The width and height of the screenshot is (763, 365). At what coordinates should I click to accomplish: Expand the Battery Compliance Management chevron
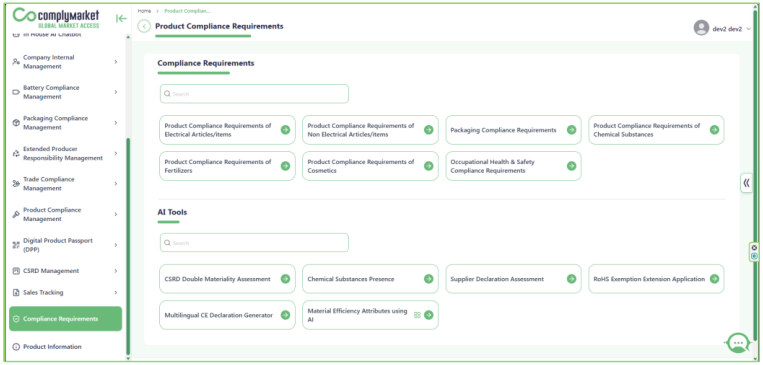(x=116, y=92)
